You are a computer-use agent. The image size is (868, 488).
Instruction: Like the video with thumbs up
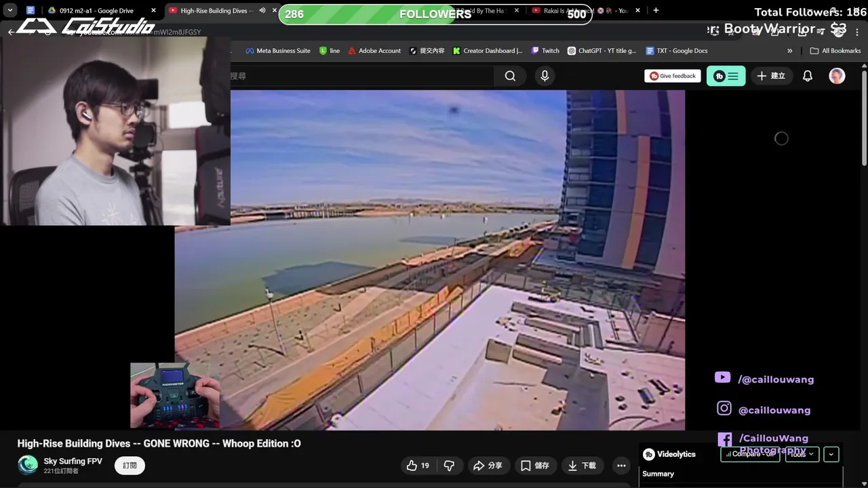[x=417, y=466]
